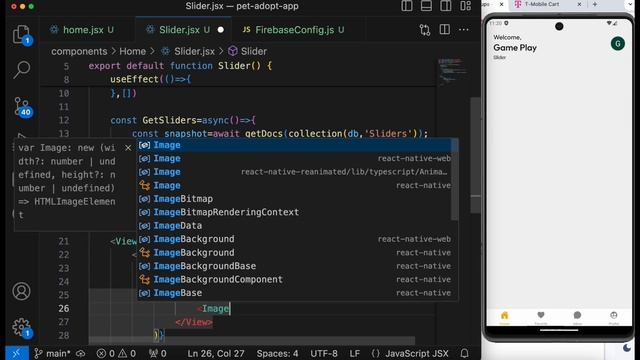Click the editor vertical scrollbar
This screenshot has width=640, height=360.
(475, 155)
